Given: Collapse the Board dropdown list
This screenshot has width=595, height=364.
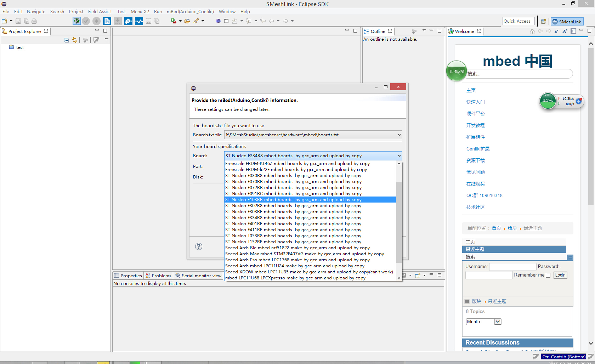Looking at the screenshot, I should click(399, 156).
